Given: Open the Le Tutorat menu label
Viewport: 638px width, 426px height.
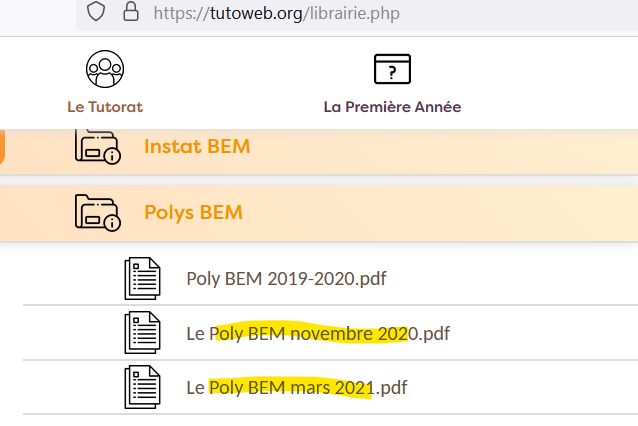Looking at the screenshot, I should 105,107.
